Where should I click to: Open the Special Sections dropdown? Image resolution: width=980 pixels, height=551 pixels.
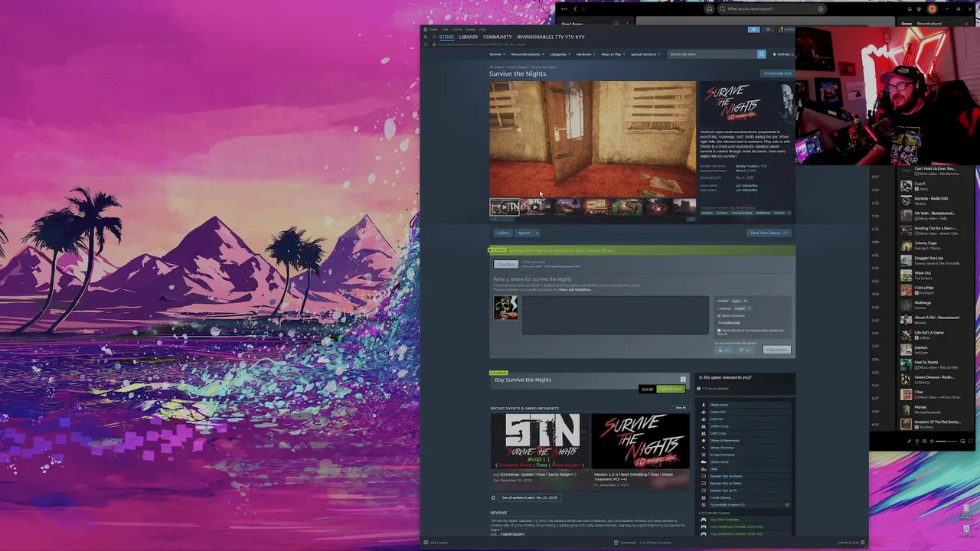click(x=645, y=54)
